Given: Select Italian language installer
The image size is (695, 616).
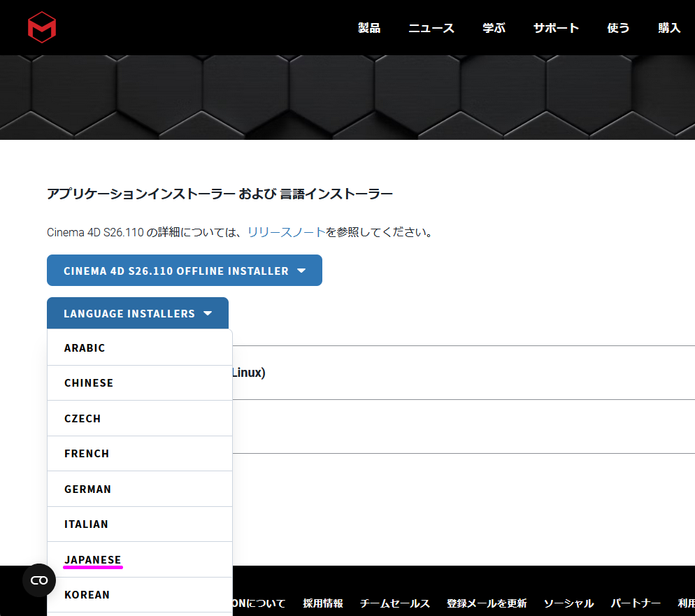Looking at the screenshot, I should click(140, 524).
